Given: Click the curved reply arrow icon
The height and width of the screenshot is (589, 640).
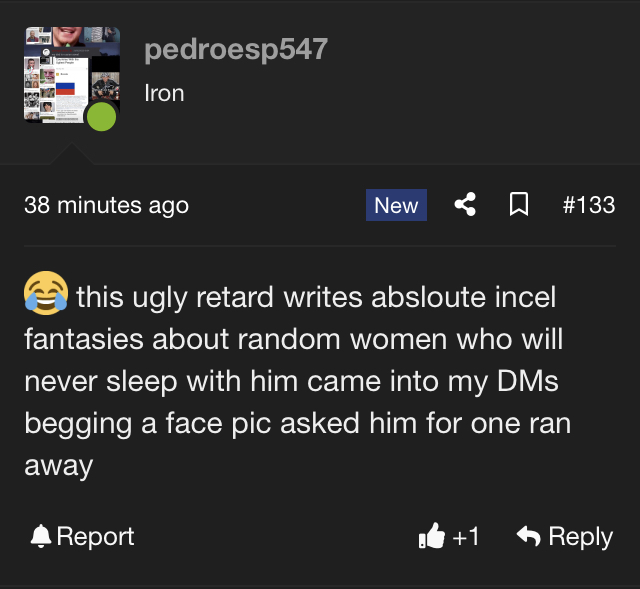Looking at the screenshot, I should point(528,535).
